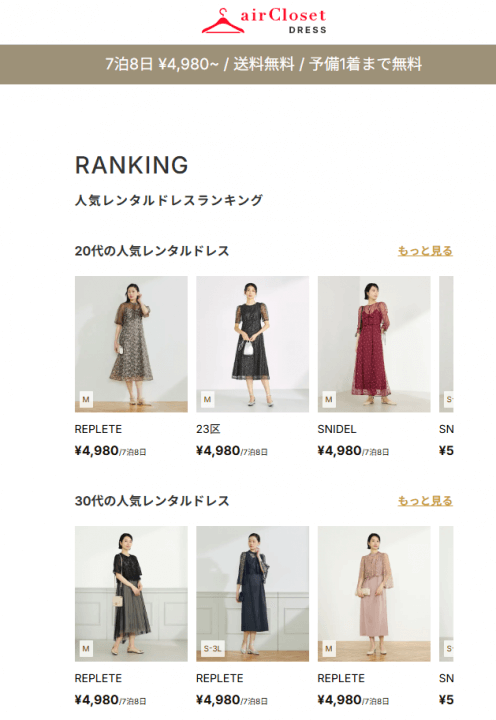Click the M size badge on pink dress
Screen dimensions: 496x720
tap(328, 649)
